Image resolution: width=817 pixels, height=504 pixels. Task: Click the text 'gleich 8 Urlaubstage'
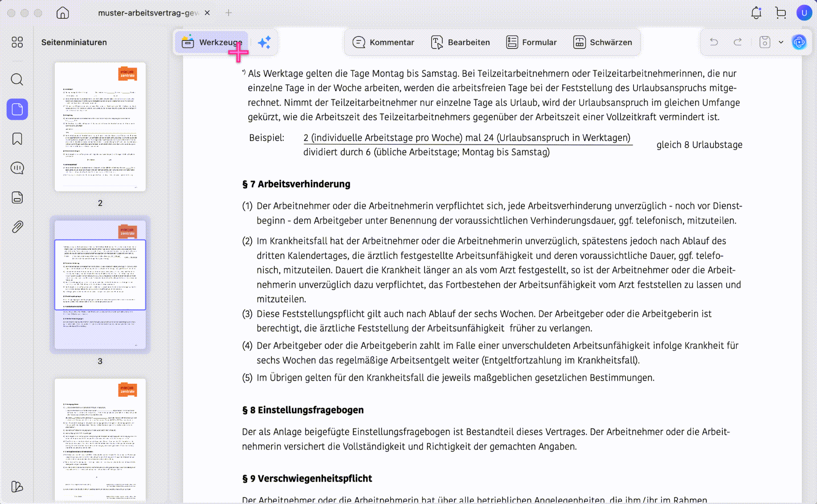[699, 145]
